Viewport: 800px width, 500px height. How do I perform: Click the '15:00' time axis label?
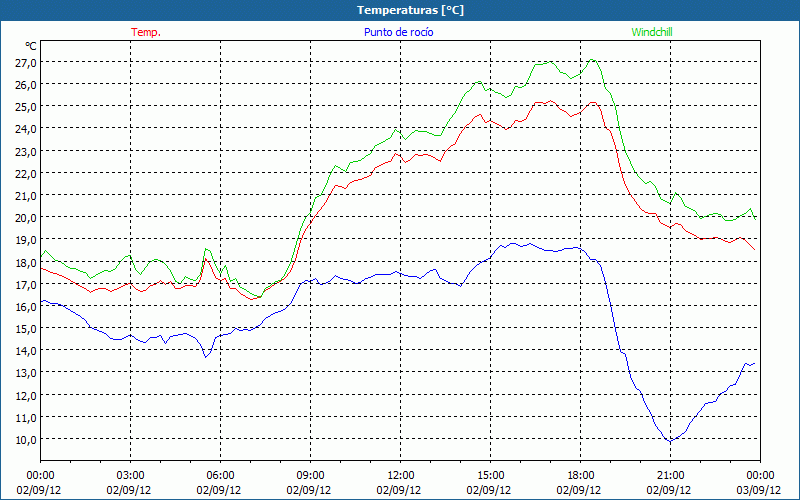tap(490, 476)
